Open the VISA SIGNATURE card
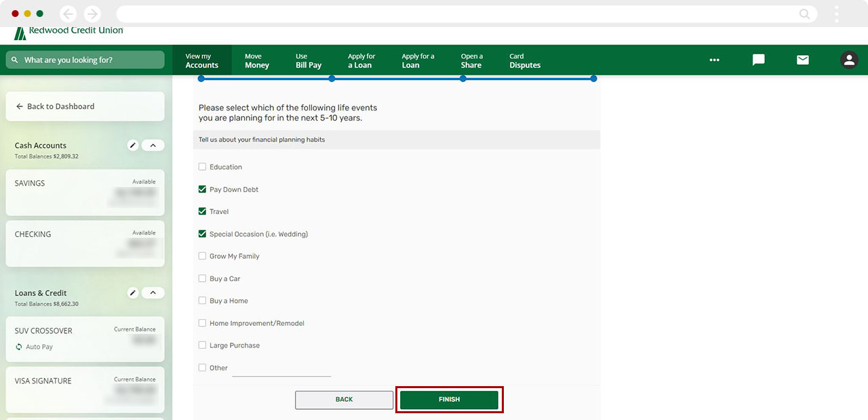Screen dimensions: 868x420 click(x=85, y=390)
